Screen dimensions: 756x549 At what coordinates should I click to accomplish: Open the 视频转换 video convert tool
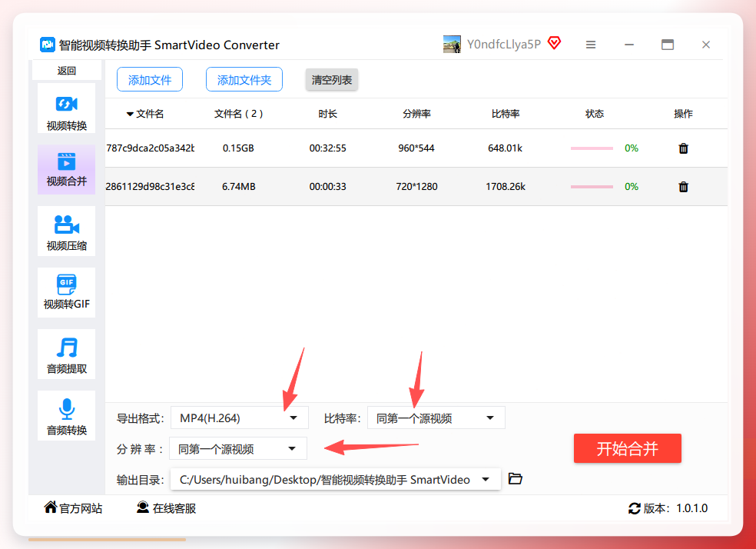(x=67, y=108)
